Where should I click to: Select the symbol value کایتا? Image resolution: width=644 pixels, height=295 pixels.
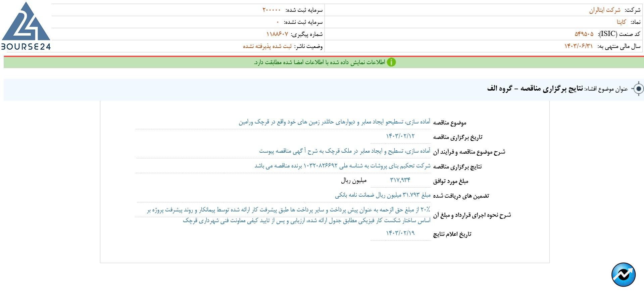tap(621, 22)
